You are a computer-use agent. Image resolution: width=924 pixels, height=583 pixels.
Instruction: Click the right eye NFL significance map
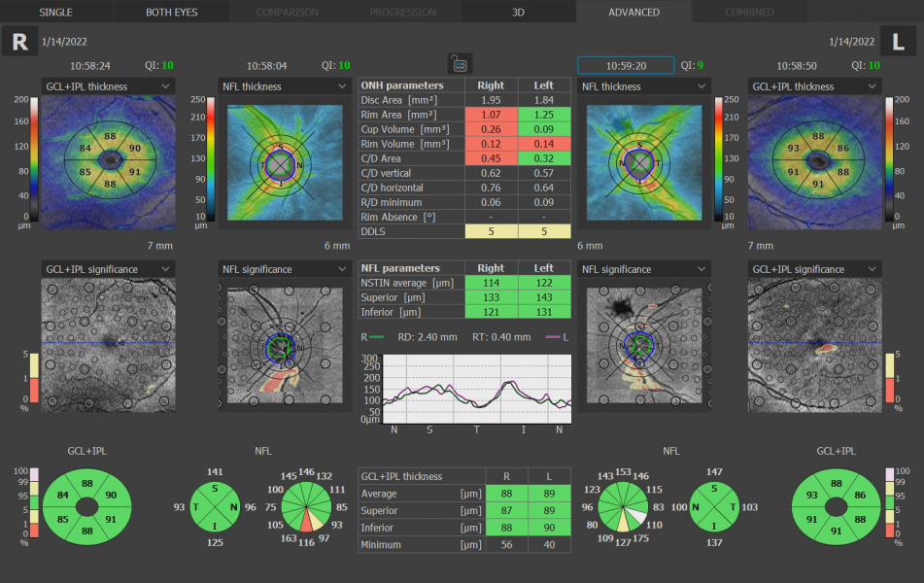pyautogui.click(x=286, y=346)
